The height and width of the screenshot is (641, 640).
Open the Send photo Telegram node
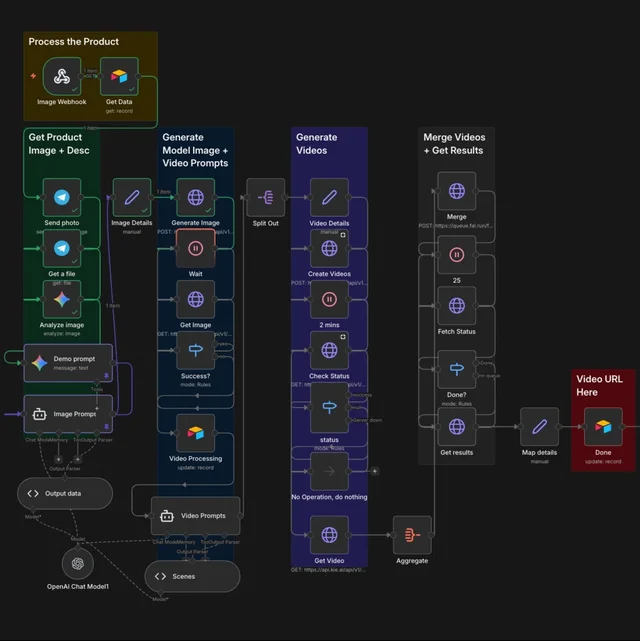[x=62, y=197]
